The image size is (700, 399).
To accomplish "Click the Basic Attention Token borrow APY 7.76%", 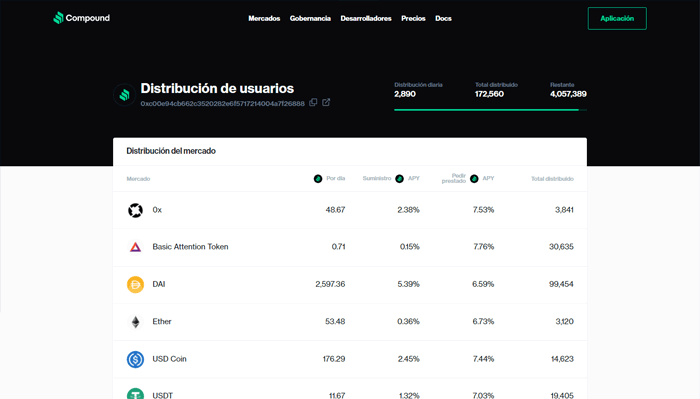I will pos(483,247).
